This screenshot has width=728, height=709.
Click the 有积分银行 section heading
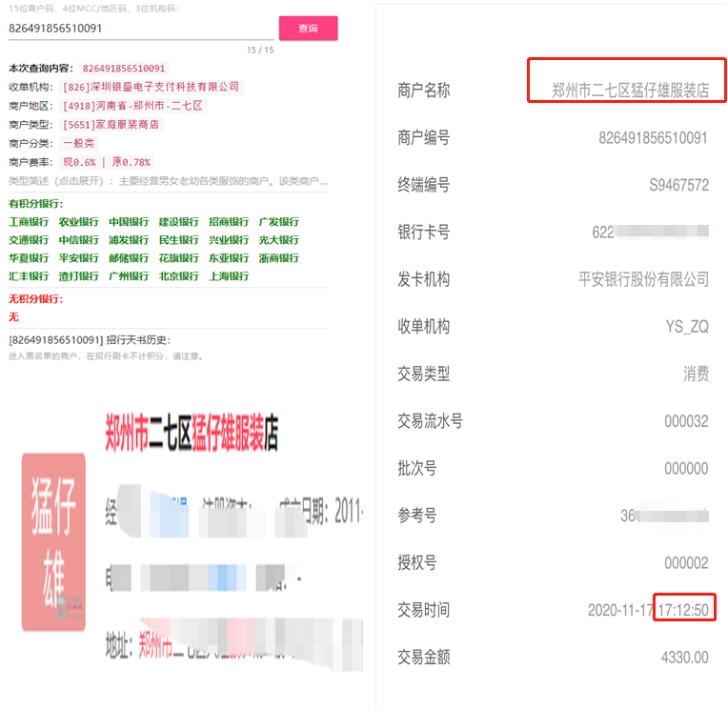36,204
